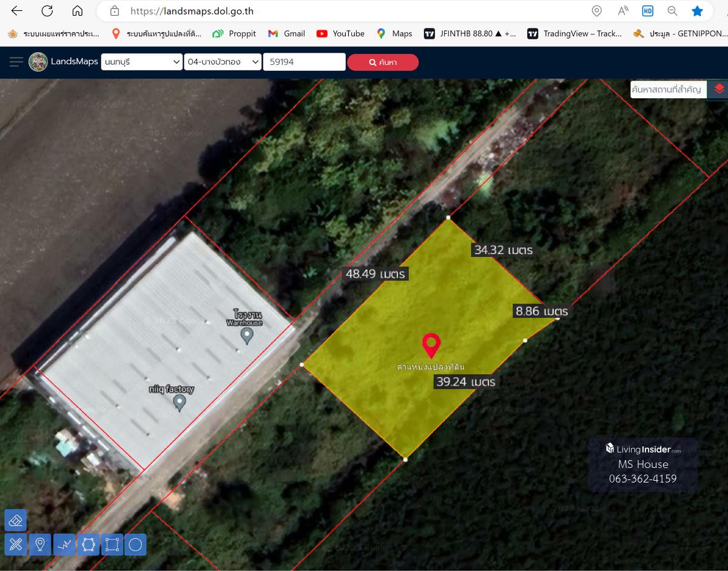Open the LandsMaps hamburger menu
Viewport: 728px width, 571px height.
coord(16,62)
